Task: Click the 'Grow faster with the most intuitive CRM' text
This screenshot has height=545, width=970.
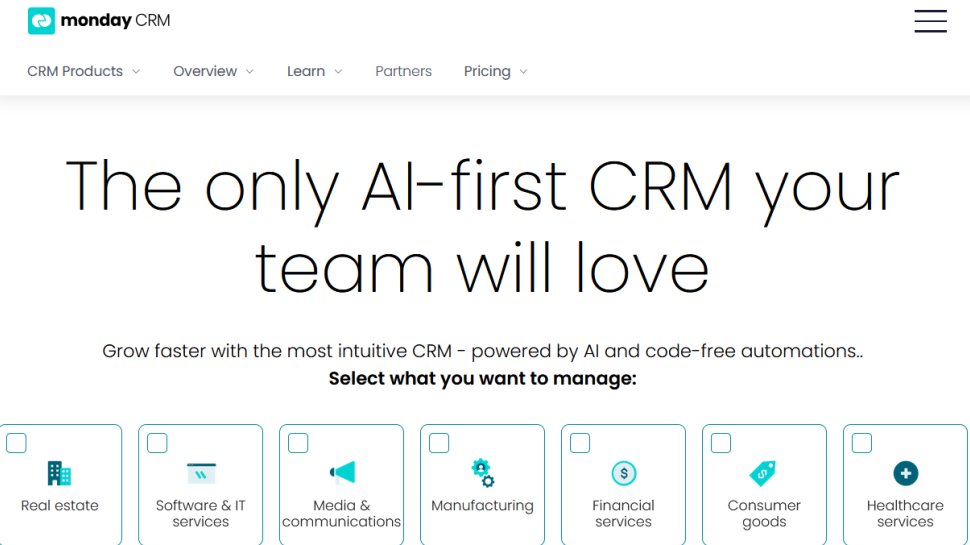Action: coord(483,351)
